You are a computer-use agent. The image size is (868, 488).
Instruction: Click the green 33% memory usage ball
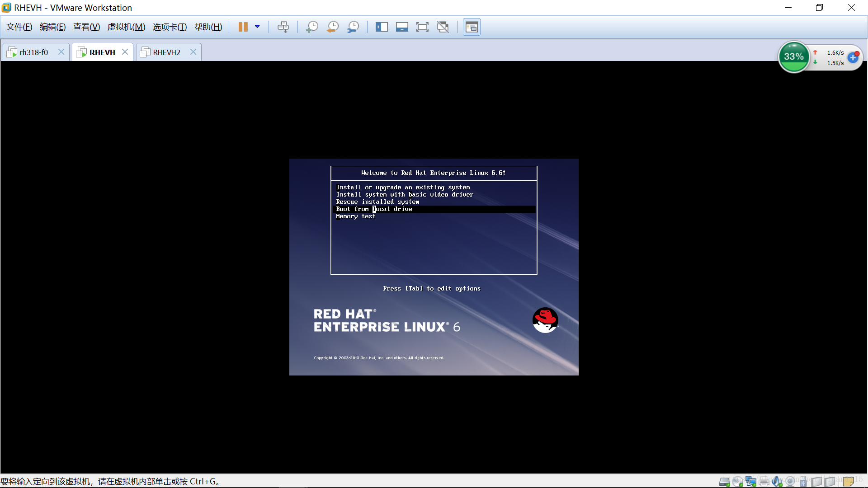coord(794,57)
